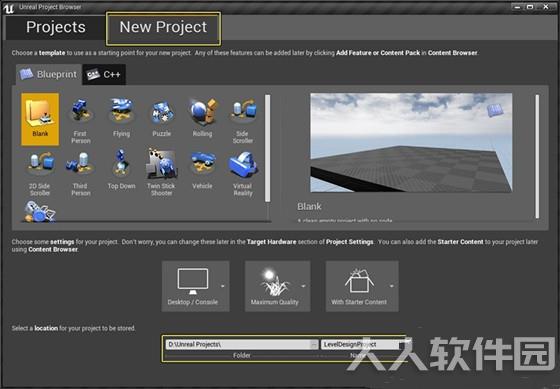
Task: Select the Side Scroller template
Action: pyautogui.click(x=243, y=120)
